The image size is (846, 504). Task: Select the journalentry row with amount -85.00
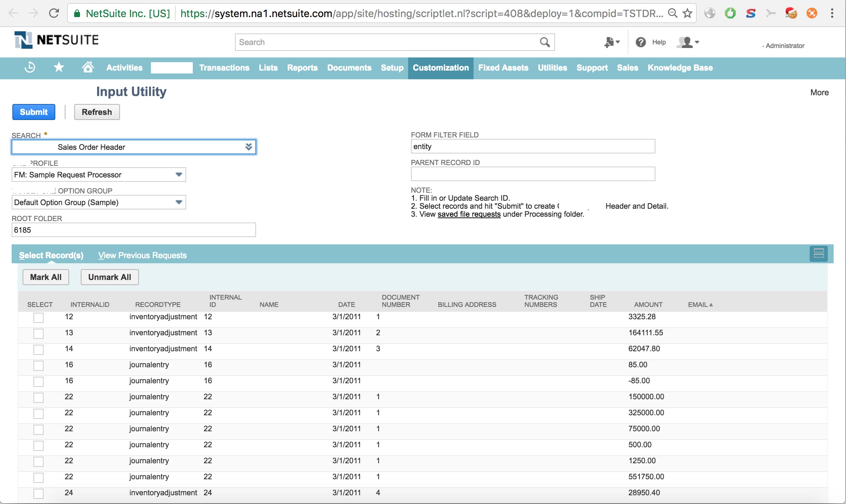click(39, 381)
